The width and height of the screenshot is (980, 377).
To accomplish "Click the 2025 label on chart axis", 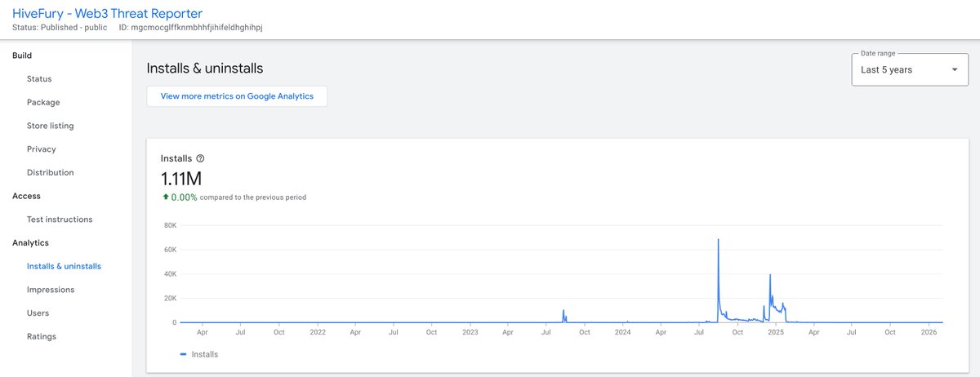I will (x=776, y=332).
